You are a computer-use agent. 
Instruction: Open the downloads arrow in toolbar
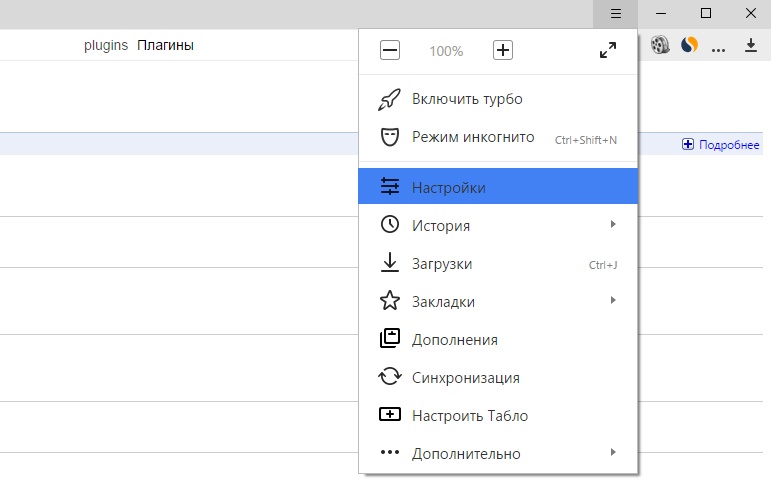[750, 45]
